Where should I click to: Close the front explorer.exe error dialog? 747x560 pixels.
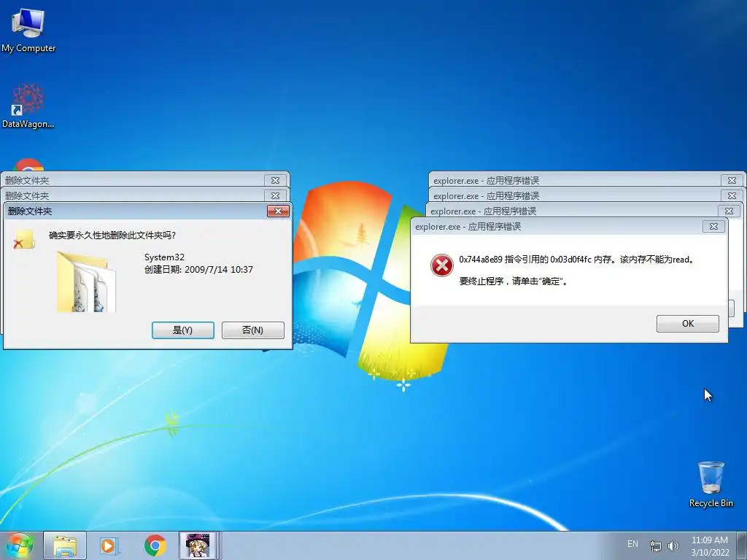click(x=713, y=227)
